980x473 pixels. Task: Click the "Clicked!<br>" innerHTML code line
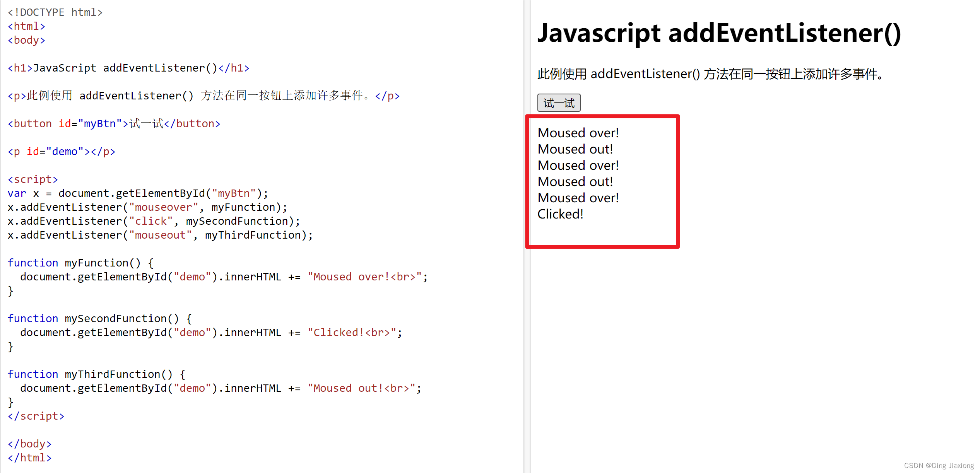211,333
